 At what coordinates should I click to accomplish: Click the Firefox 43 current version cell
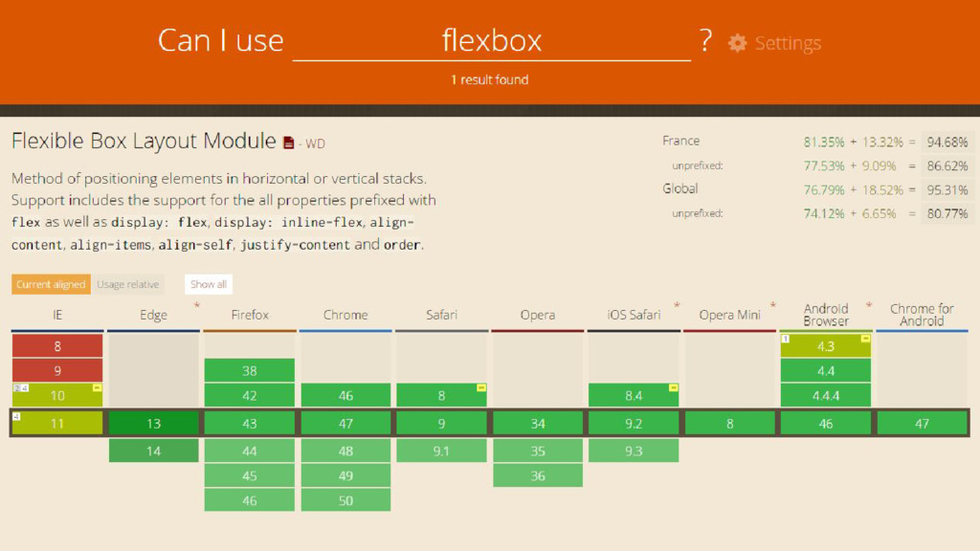250,423
